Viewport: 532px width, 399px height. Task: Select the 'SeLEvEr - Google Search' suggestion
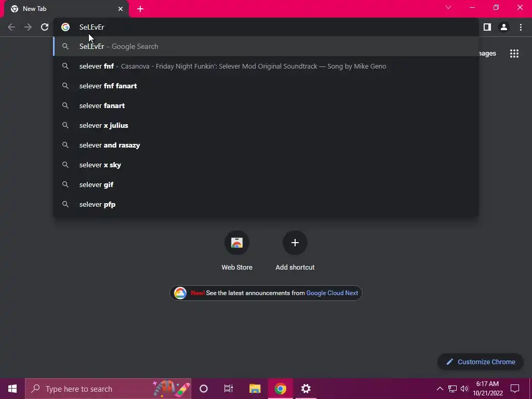tap(266, 46)
